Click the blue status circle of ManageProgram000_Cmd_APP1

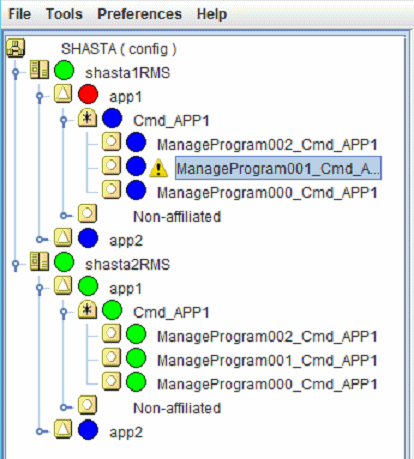tap(136, 190)
